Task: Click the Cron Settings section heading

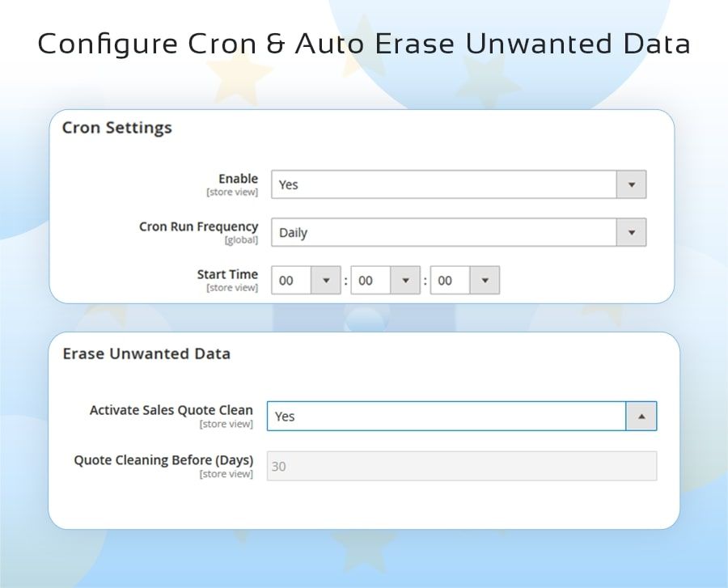Action: click(x=117, y=128)
